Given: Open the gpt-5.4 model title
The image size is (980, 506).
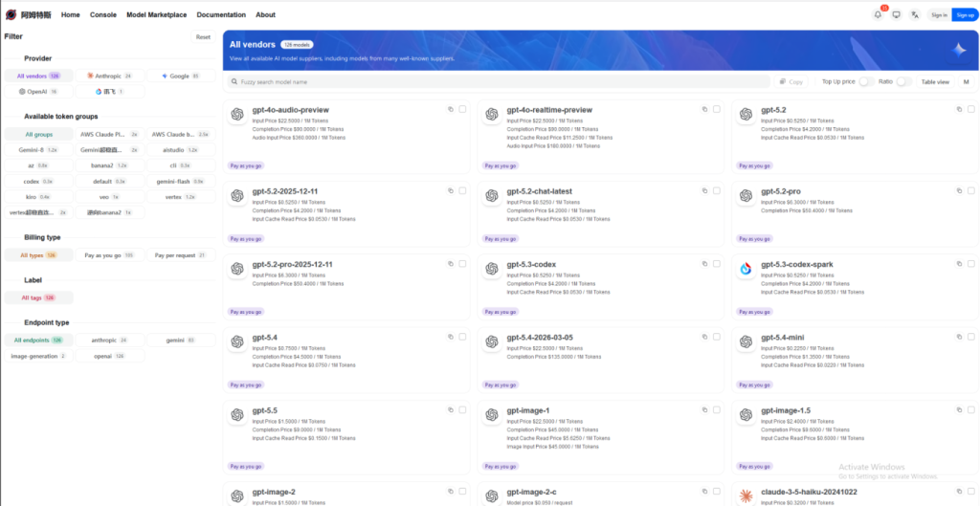Looking at the screenshot, I should pyautogui.click(x=264, y=338).
